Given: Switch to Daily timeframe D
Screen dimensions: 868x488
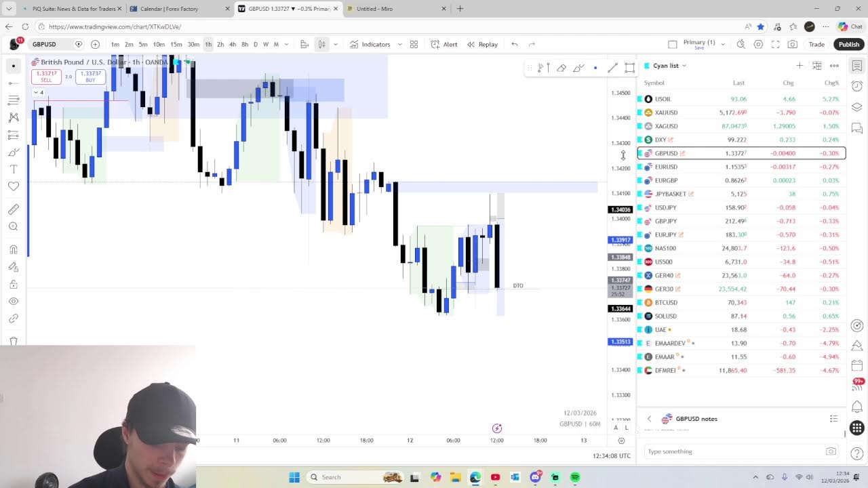Looking at the screenshot, I should point(255,44).
